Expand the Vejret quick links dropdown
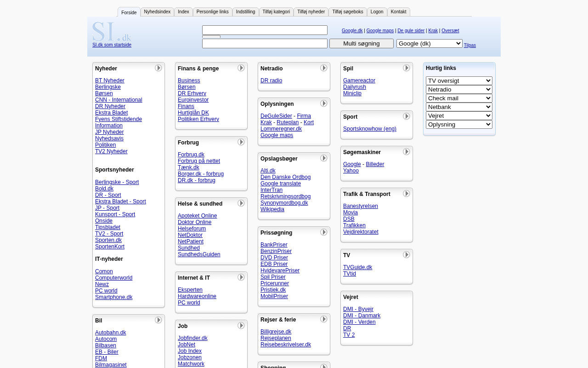 (x=459, y=115)
